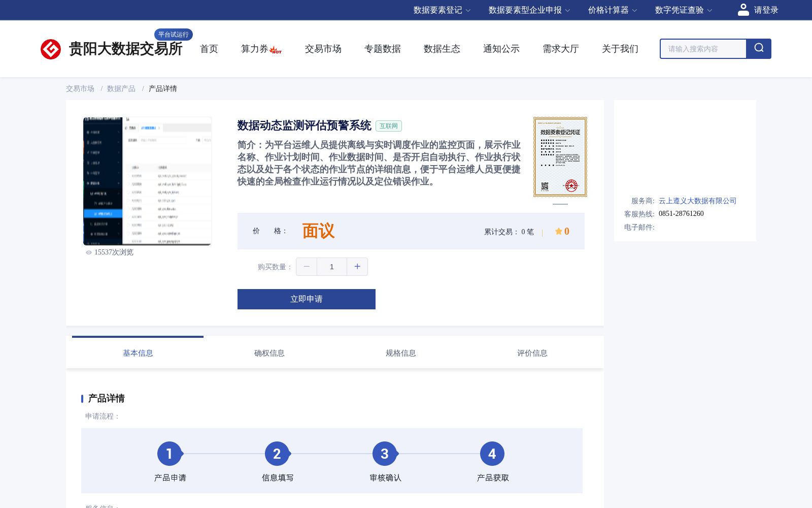Open 专题数据 navigation item
812x508 pixels.
pyautogui.click(x=383, y=49)
